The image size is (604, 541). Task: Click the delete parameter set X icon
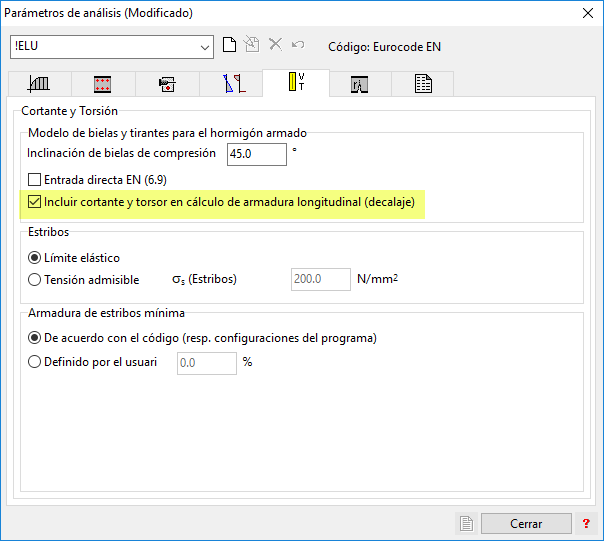point(275,46)
